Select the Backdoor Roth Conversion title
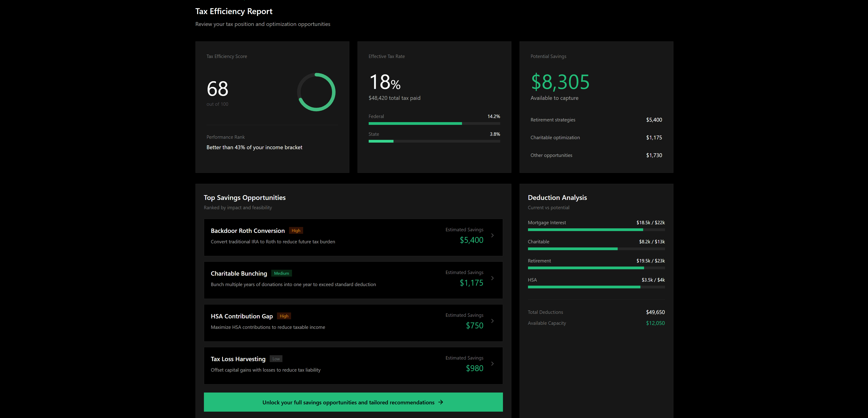 point(248,231)
